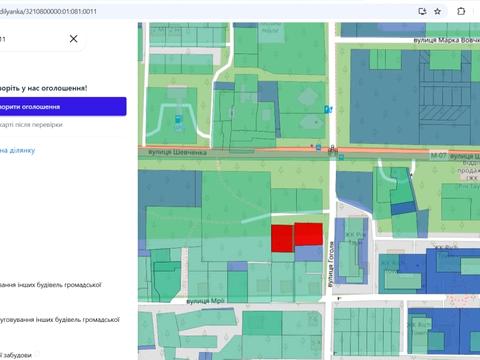Click the blue parcel below right red parcel

(x=309, y=253)
